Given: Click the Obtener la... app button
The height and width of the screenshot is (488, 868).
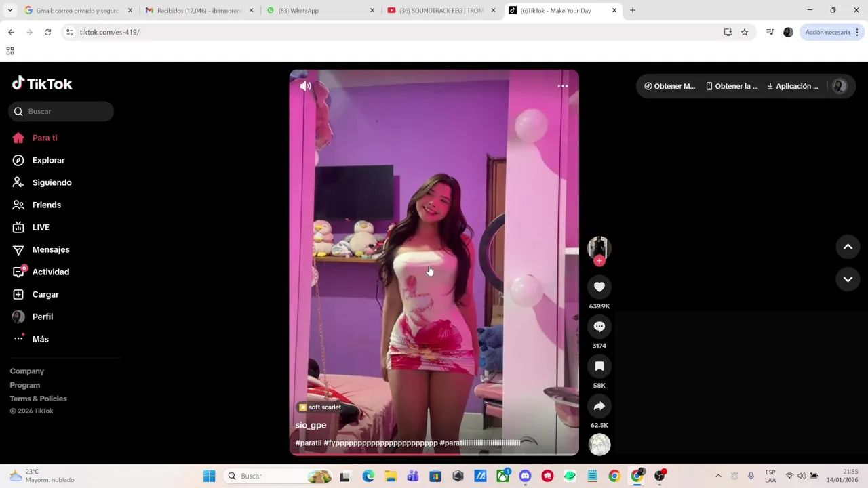Looking at the screenshot, I should tap(732, 86).
